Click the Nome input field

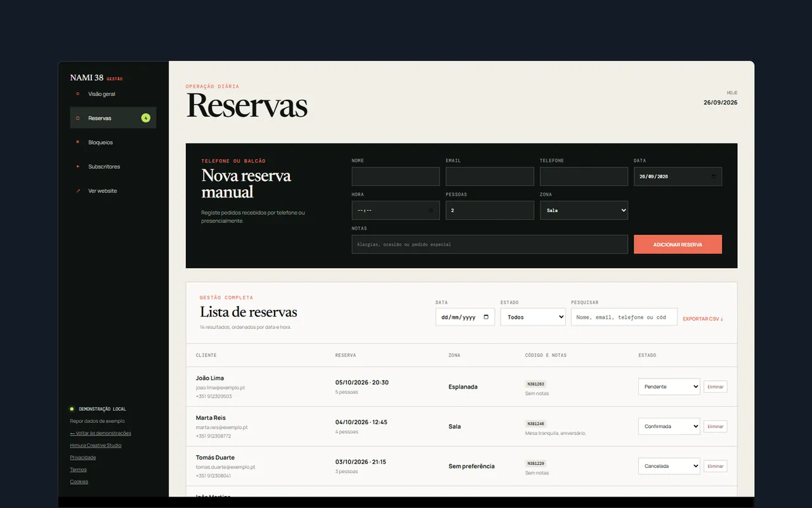pos(396,177)
